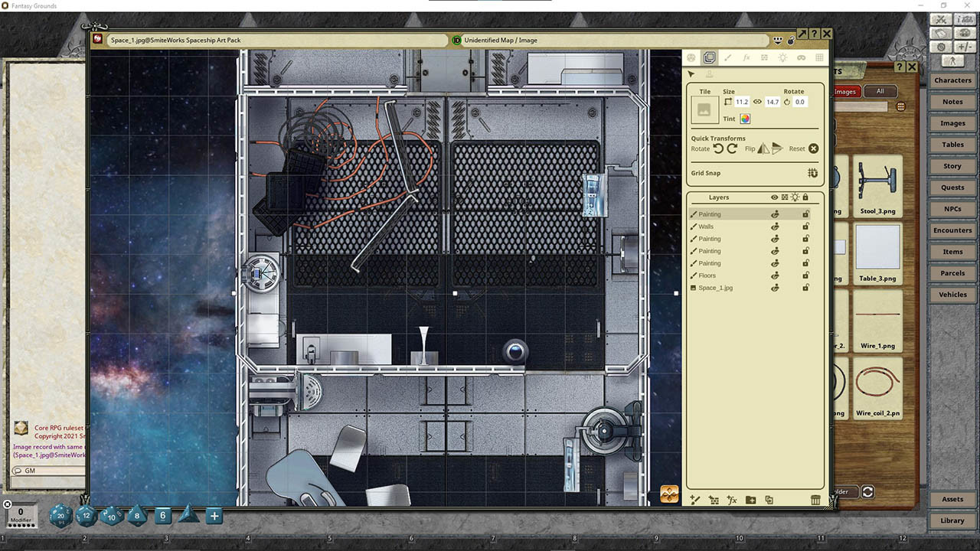Open the Characters list

coord(952,80)
